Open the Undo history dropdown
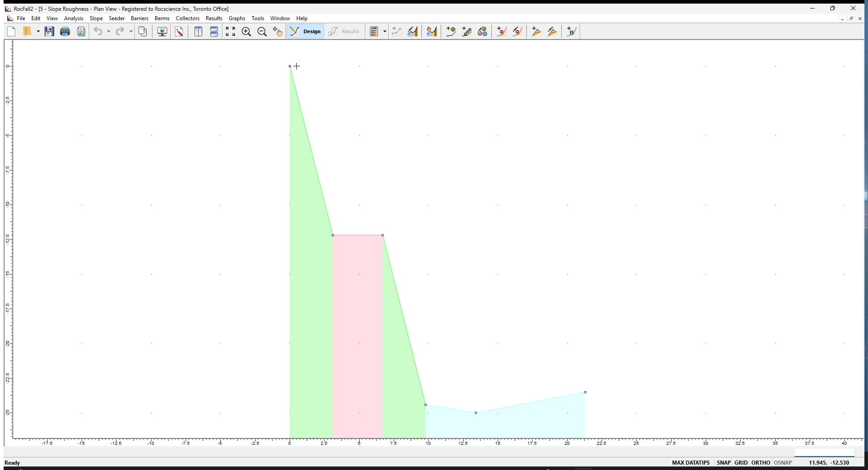868x470 pixels. coord(108,31)
